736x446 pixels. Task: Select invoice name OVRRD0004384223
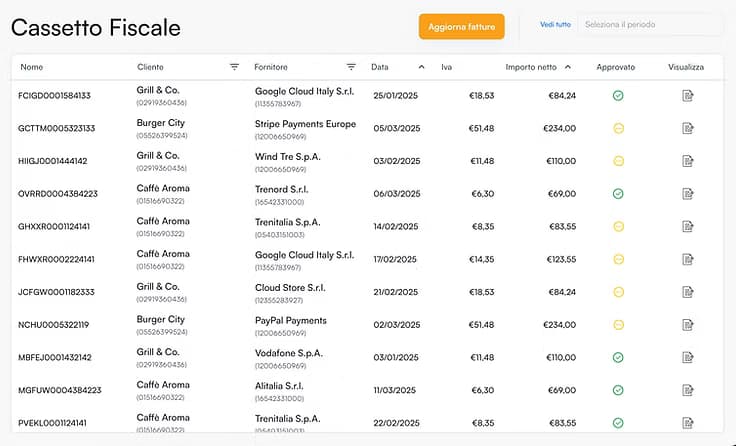click(58, 194)
